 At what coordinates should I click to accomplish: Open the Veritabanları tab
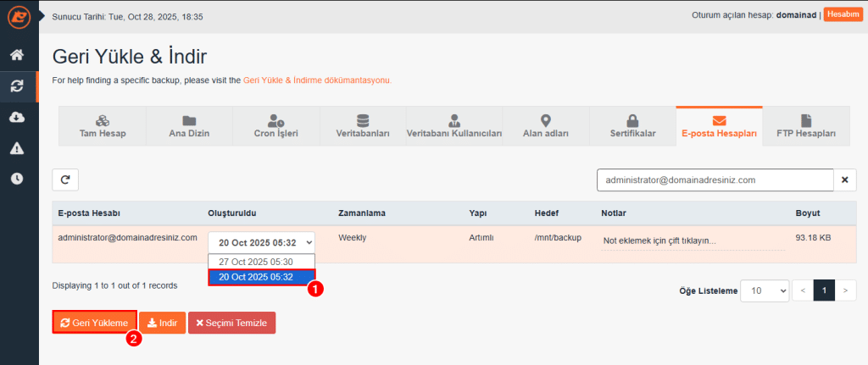tap(362, 126)
